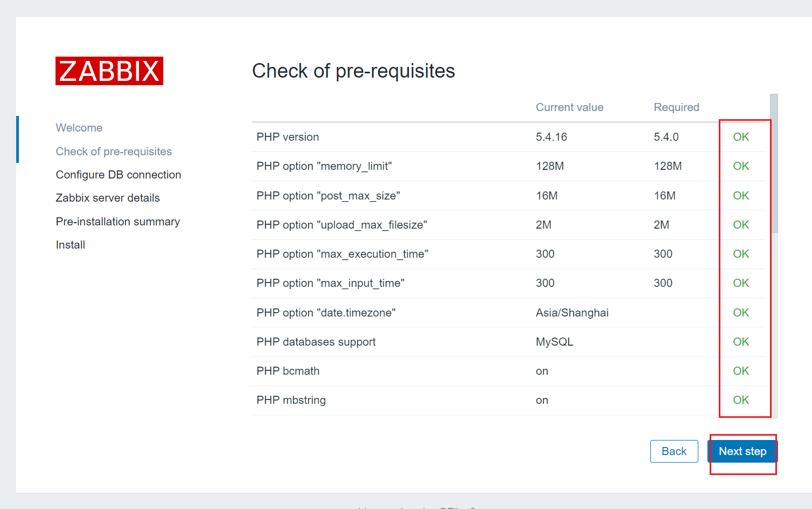Click the Current value column header
The height and width of the screenshot is (509, 812).
click(x=570, y=107)
